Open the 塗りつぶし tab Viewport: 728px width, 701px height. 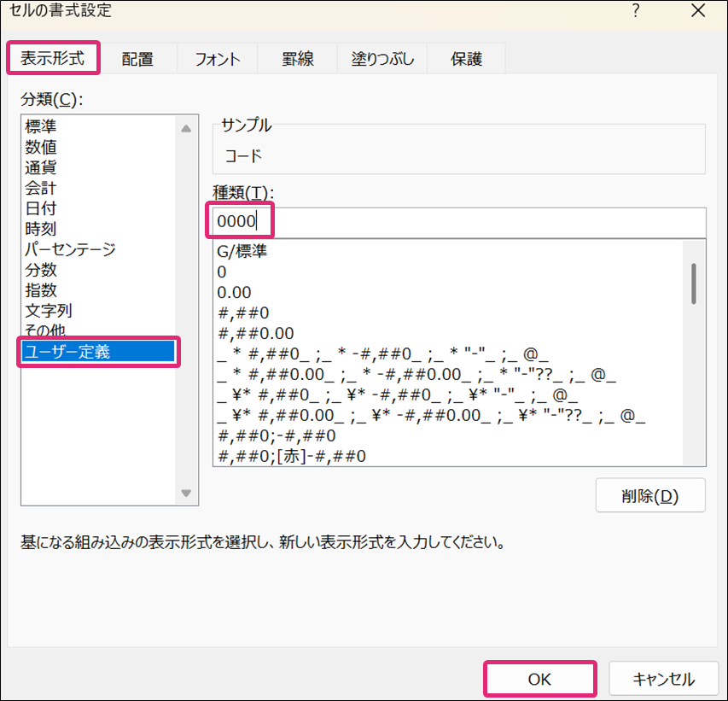click(x=383, y=59)
